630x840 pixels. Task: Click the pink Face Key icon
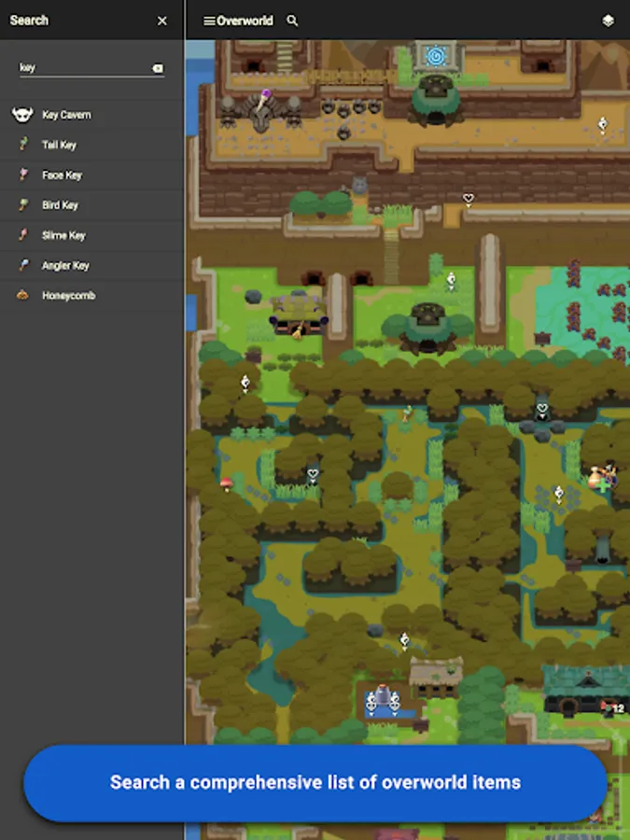point(23,174)
